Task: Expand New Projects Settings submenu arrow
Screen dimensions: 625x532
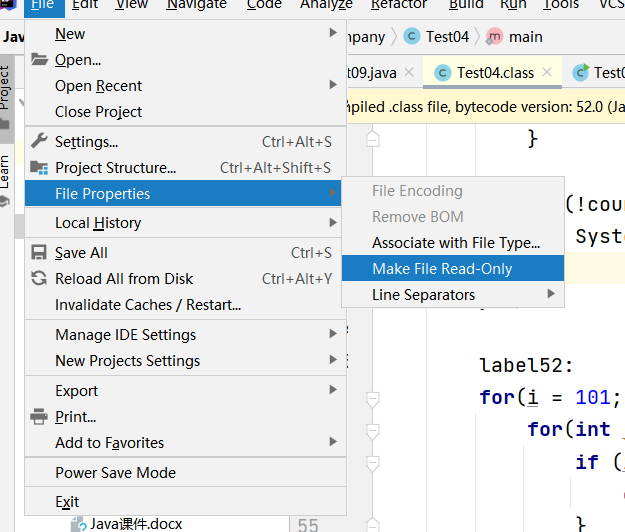Action: [333, 360]
